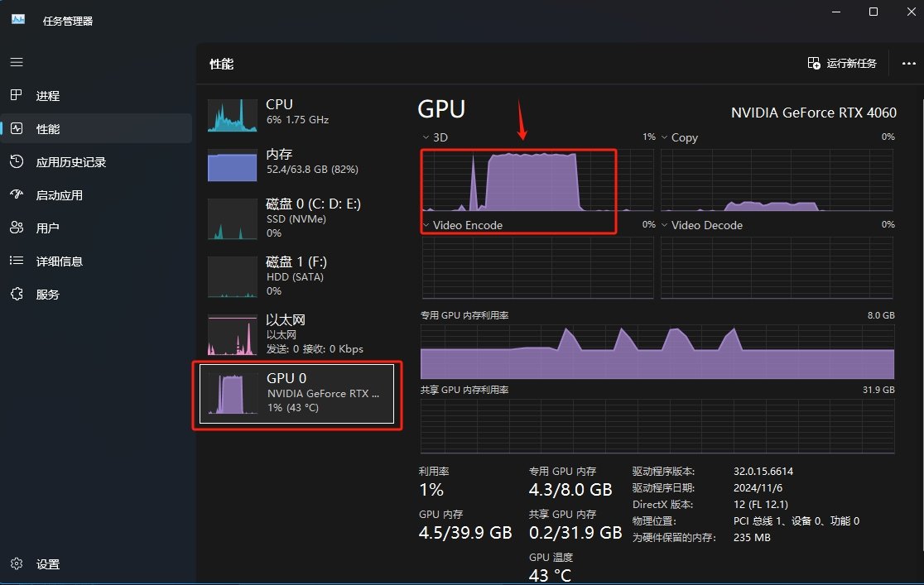The width and height of the screenshot is (924, 585).
Task: Open the Video Decode engine dropdown
Action: tap(665, 225)
